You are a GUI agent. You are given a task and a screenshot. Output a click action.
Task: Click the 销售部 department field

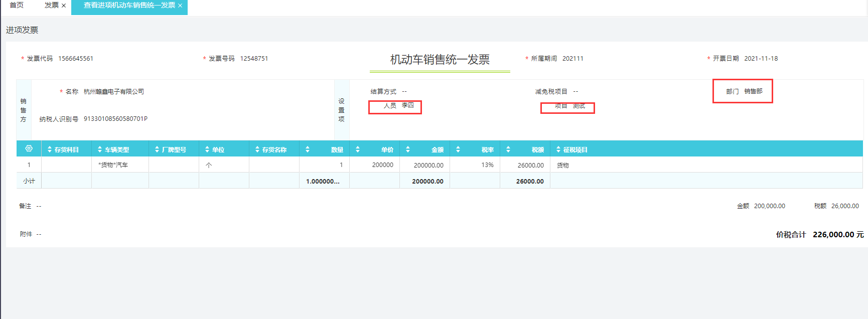coord(753,91)
